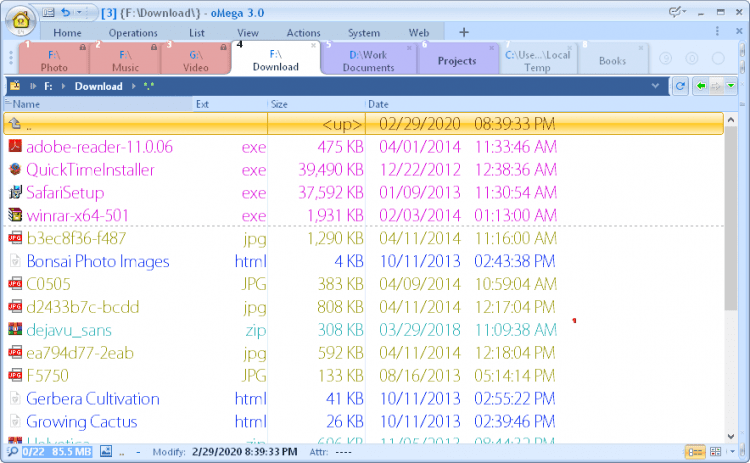Select the Gerbera Cultivation html icon

(15, 398)
